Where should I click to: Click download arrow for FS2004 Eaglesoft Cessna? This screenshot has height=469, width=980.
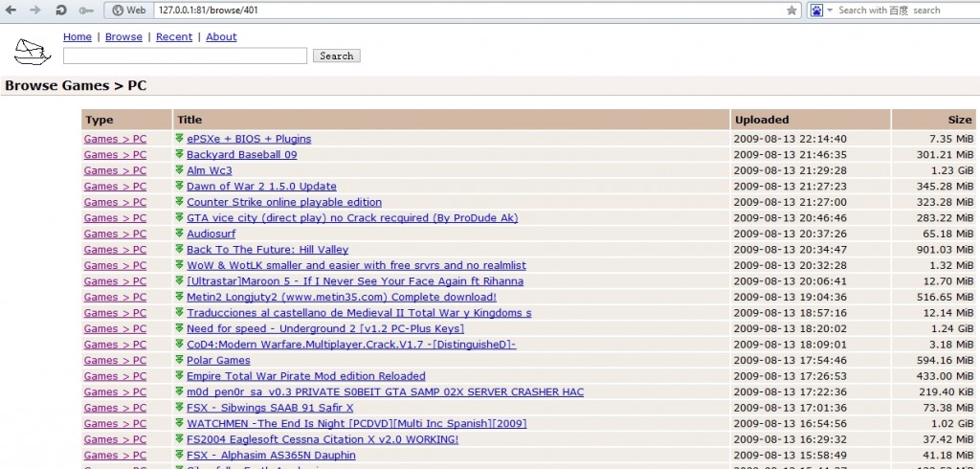[x=179, y=439]
